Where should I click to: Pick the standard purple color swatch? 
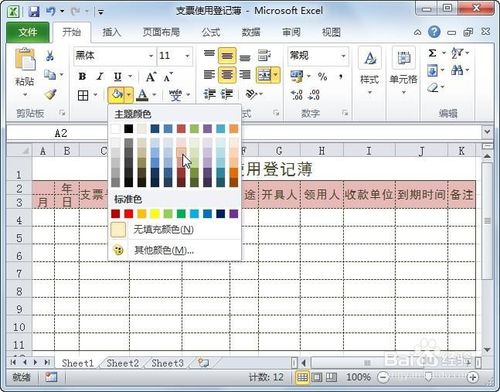(x=234, y=214)
